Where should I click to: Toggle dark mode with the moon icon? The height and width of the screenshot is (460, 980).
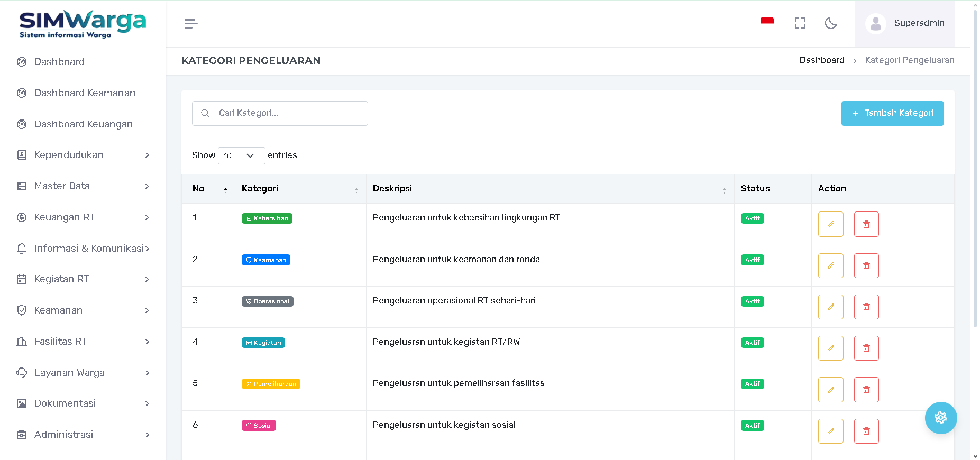click(831, 23)
